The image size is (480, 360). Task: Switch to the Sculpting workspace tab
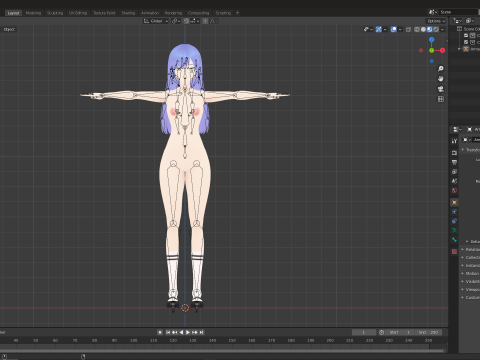click(55, 13)
